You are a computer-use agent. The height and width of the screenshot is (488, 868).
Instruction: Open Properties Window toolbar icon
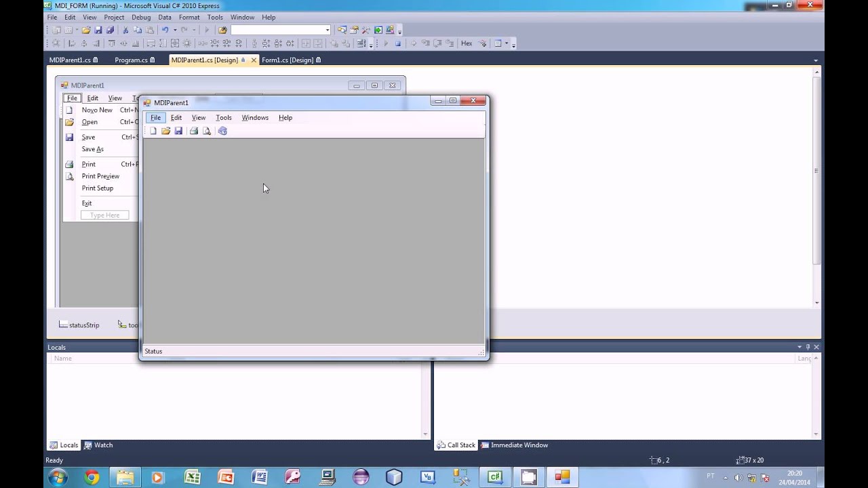coord(354,30)
